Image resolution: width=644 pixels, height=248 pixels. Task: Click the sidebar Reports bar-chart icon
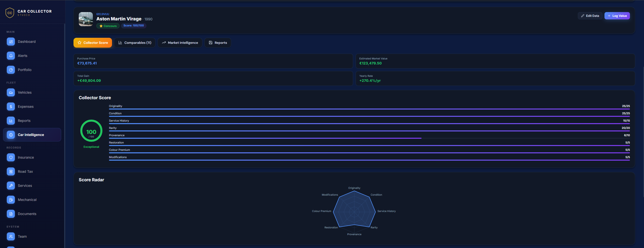pyautogui.click(x=11, y=121)
